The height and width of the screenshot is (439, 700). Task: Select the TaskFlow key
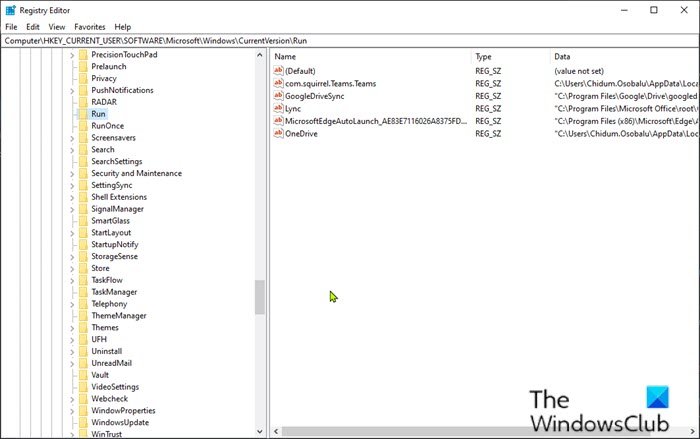pyautogui.click(x=107, y=280)
